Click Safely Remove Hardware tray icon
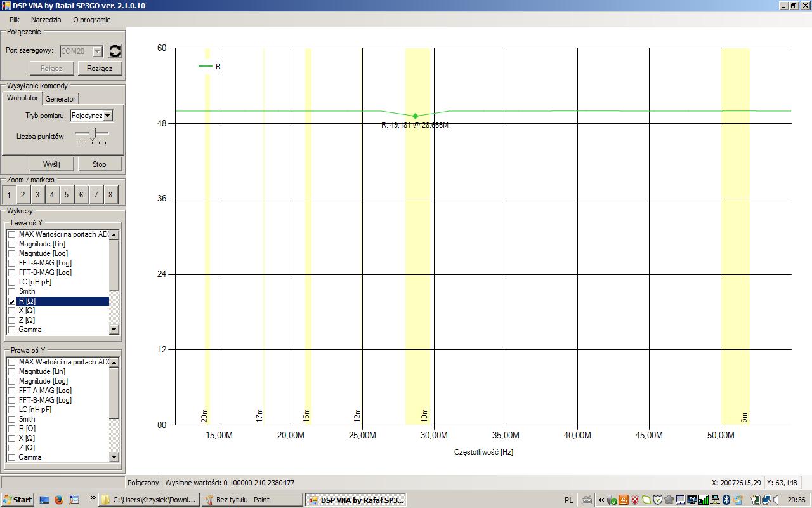Image resolution: width=812 pixels, height=508 pixels. click(612, 500)
